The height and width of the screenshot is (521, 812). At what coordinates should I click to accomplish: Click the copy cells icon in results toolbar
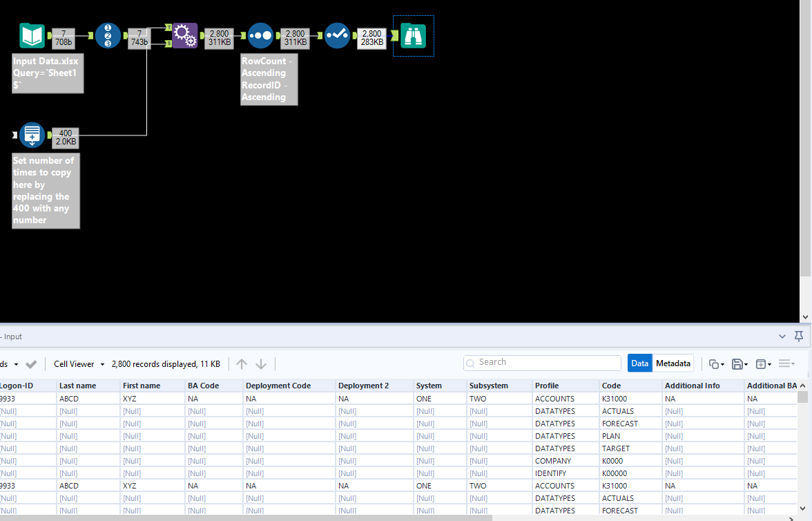click(x=713, y=363)
